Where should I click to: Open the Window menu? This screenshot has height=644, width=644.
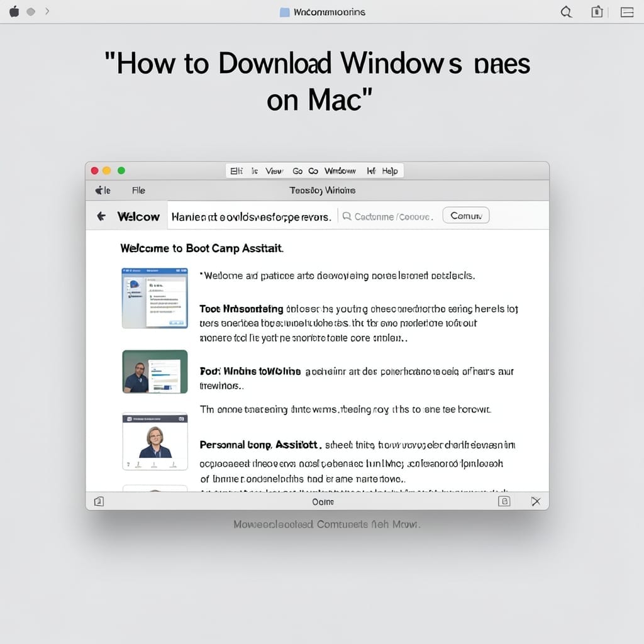pos(340,171)
